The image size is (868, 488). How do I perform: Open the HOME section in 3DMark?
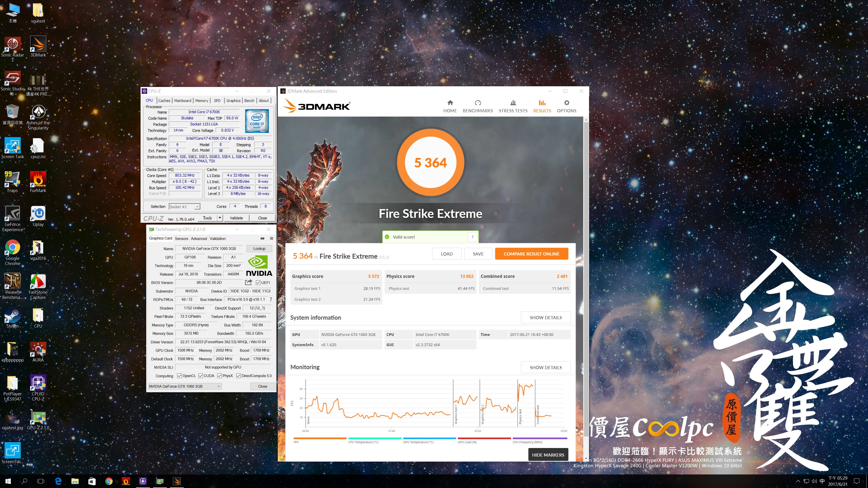450,106
